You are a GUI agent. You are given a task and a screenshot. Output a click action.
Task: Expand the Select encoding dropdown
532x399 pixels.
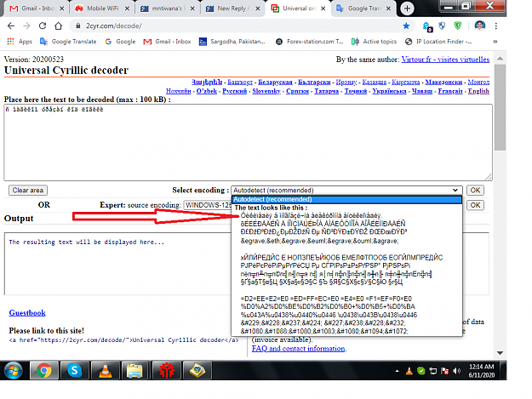346,191
